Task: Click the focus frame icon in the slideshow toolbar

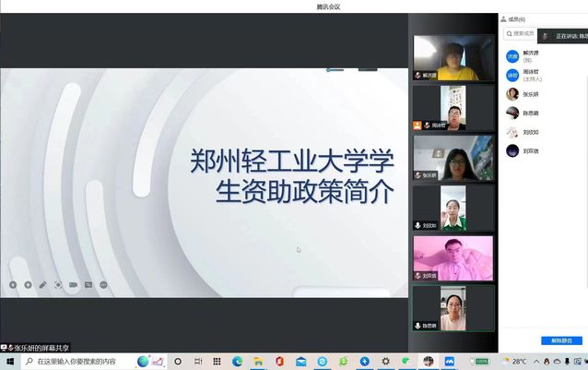Action: (x=58, y=284)
